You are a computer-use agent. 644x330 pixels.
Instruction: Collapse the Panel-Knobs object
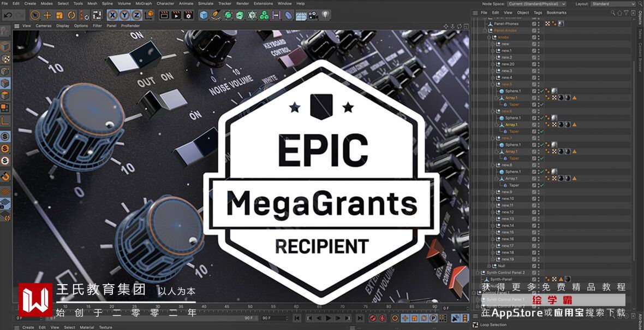(485, 31)
